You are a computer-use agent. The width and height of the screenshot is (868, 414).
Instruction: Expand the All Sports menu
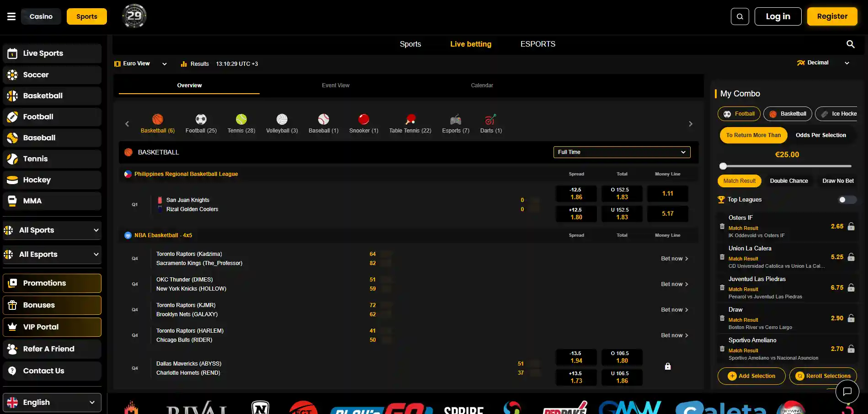[52, 230]
